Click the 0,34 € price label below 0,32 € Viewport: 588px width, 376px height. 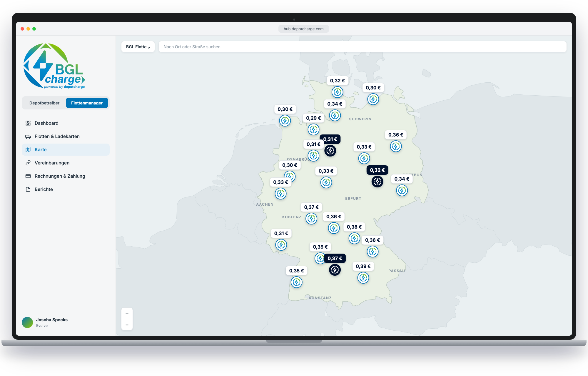tap(335, 104)
